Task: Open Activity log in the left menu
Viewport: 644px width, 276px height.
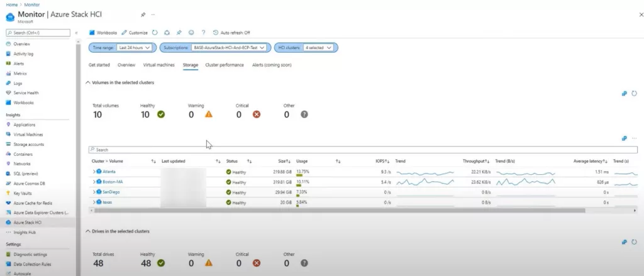Action: (23, 54)
